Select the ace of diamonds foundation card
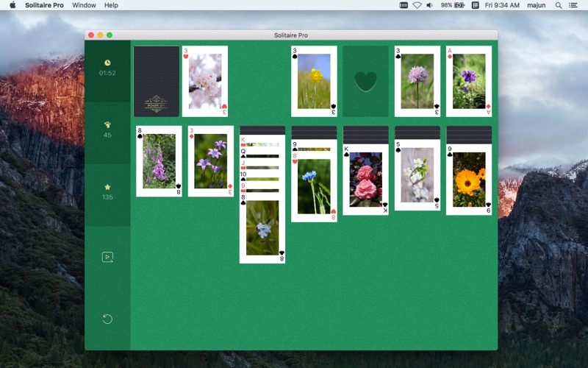Image resolution: width=588 pixels, height=368 pixels. 469,81
